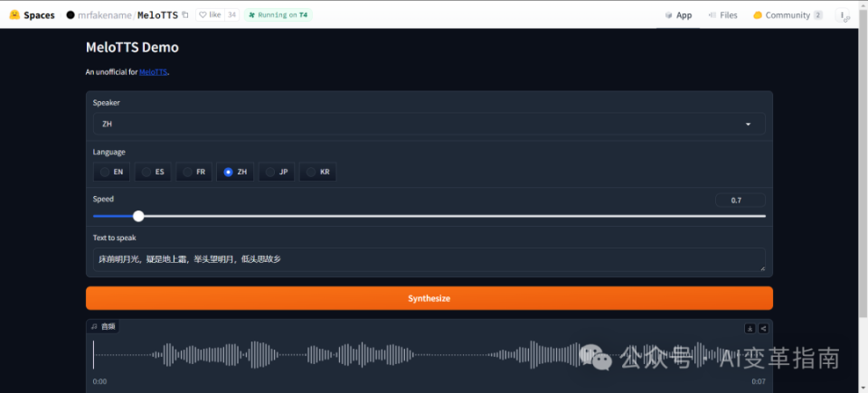
Task: Select the ZH language option
Action: pyautogui.click(x=235, y=173)
